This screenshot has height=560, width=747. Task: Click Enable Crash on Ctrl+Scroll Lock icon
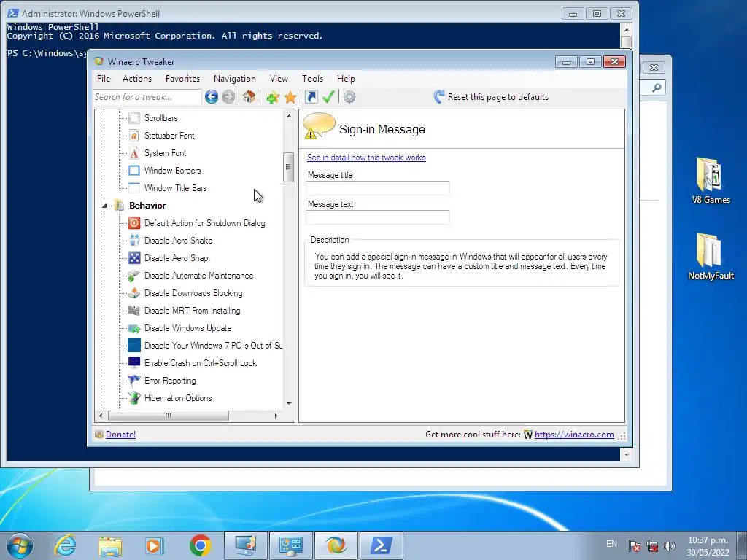tap(134, 363)
